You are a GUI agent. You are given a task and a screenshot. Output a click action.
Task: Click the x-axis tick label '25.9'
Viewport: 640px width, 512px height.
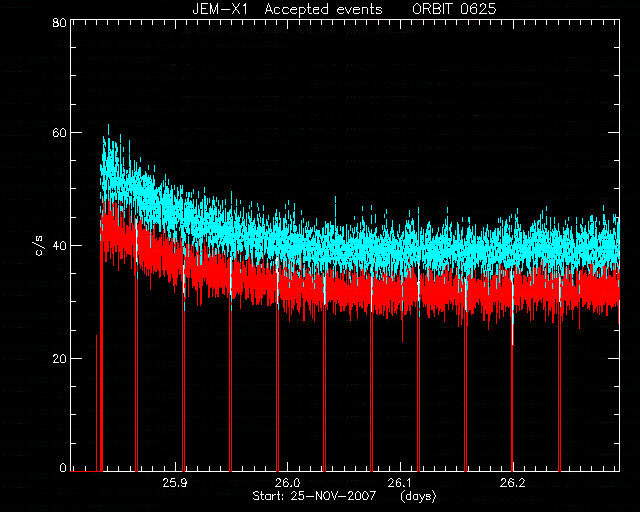pyautogui.click(x=175, y=483)
